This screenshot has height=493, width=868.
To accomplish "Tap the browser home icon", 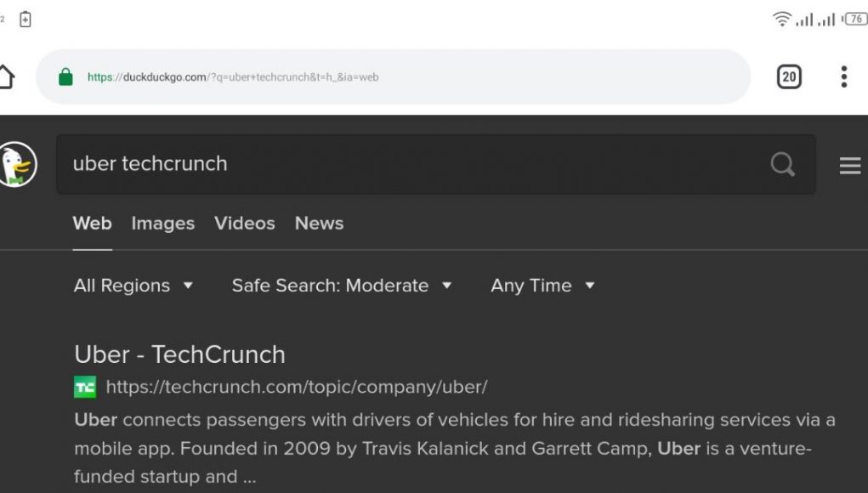I will tap(6, 76).
